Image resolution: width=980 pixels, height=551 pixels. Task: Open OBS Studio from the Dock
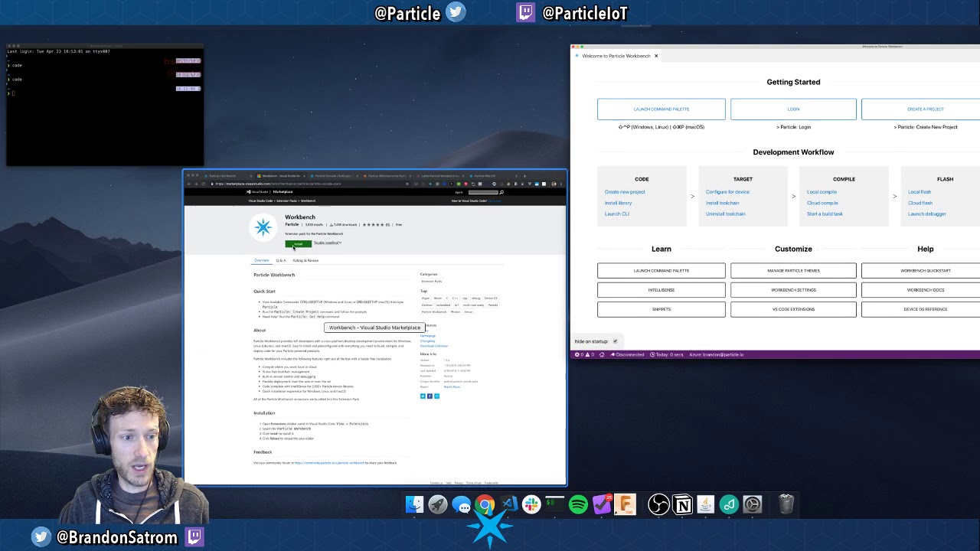pos(658,504)
